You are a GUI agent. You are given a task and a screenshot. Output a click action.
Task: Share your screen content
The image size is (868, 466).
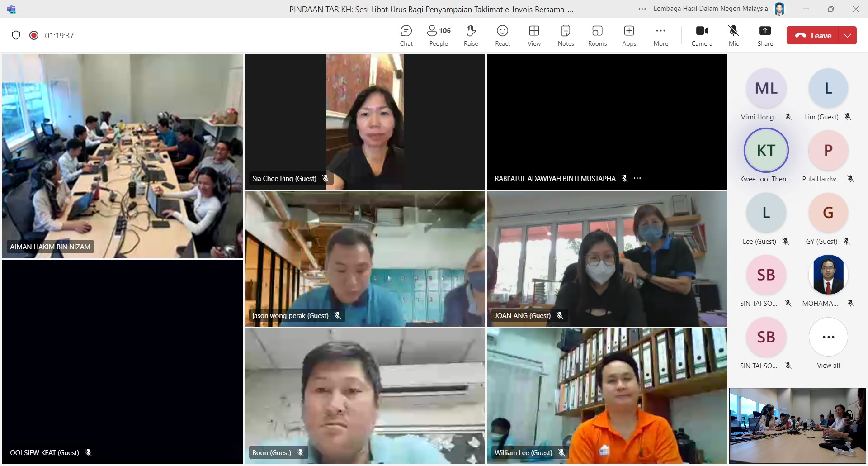[x=765, y=35]
